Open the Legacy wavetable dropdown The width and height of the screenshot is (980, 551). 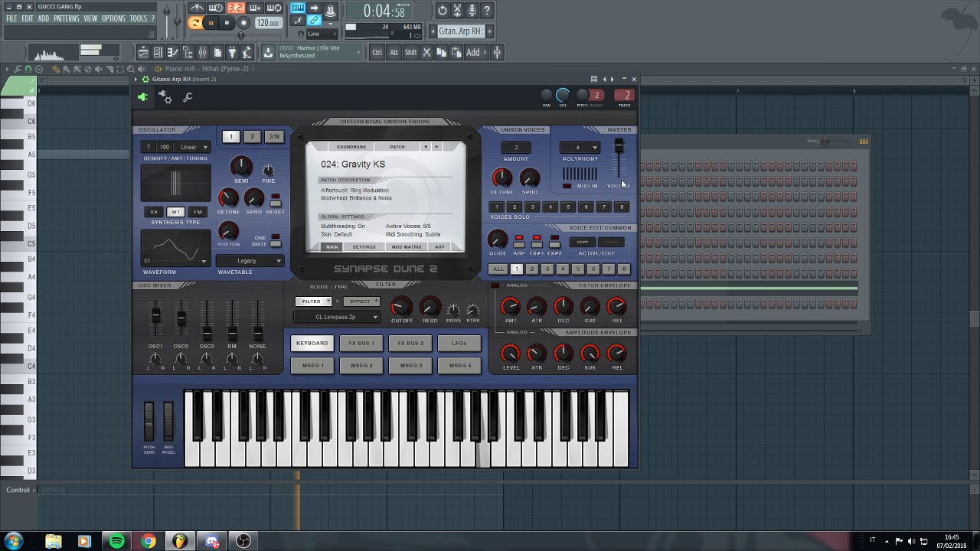click(x=250, y=261)
